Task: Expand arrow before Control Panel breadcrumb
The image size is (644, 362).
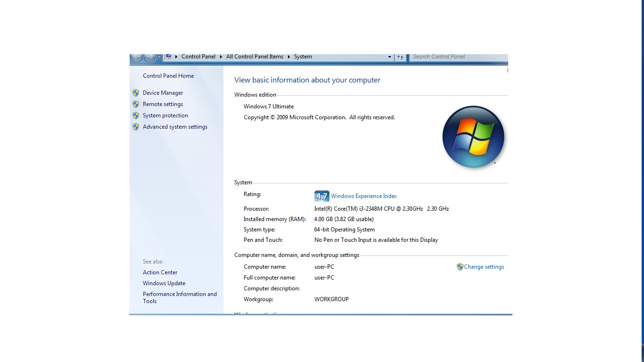Action: coord(176,57)
